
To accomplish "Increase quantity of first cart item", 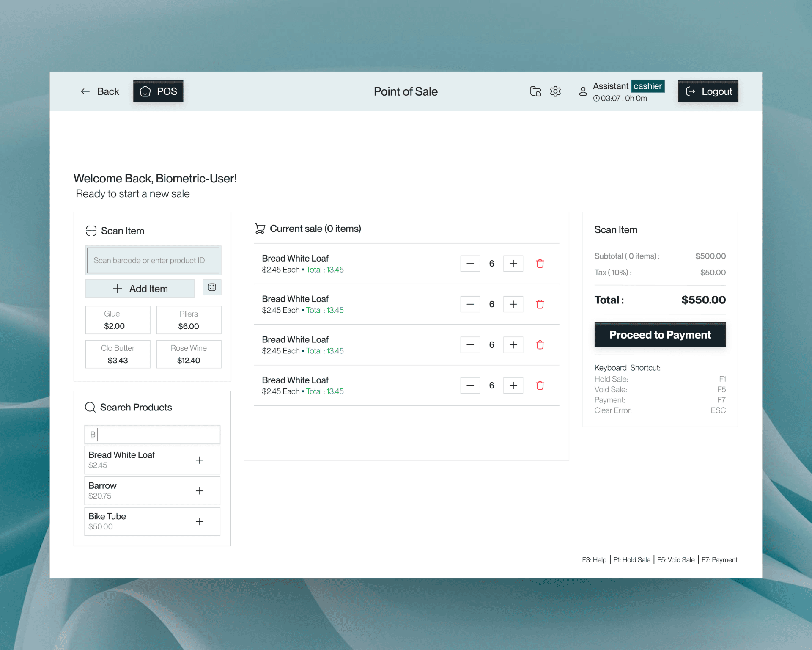I will 513,264.
